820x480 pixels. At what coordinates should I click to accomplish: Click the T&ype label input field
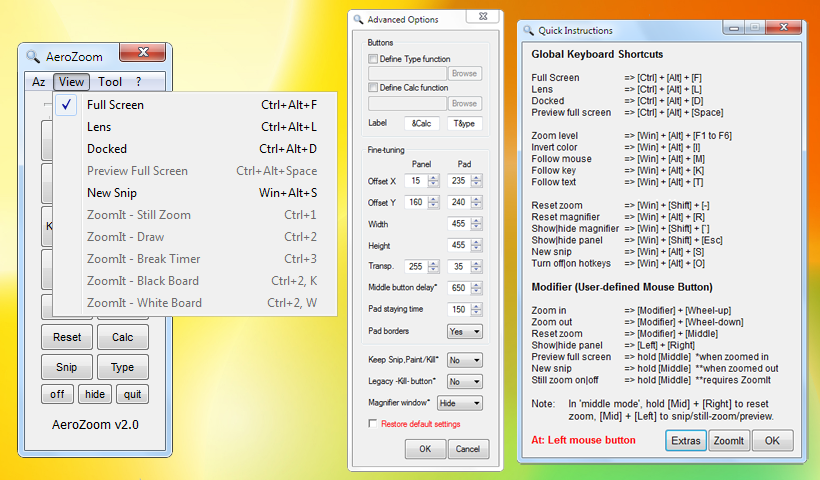(464, 123)
